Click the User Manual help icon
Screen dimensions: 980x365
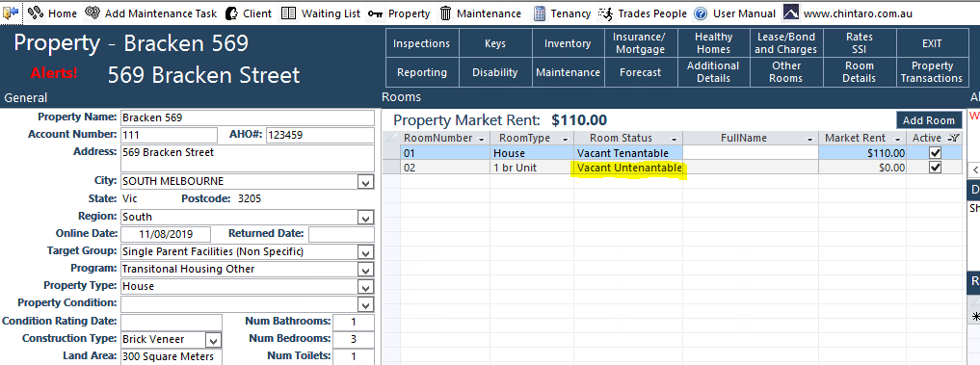(x=701, y=13)
